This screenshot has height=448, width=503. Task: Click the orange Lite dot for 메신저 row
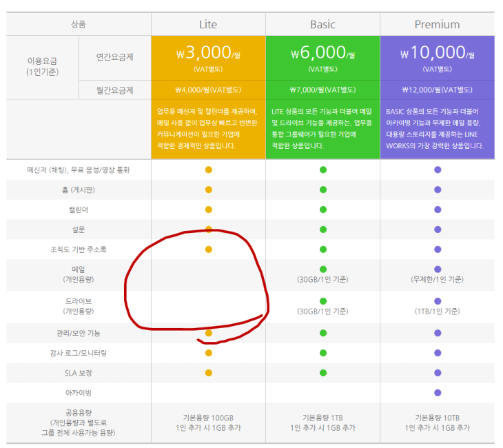pos(209,170)
